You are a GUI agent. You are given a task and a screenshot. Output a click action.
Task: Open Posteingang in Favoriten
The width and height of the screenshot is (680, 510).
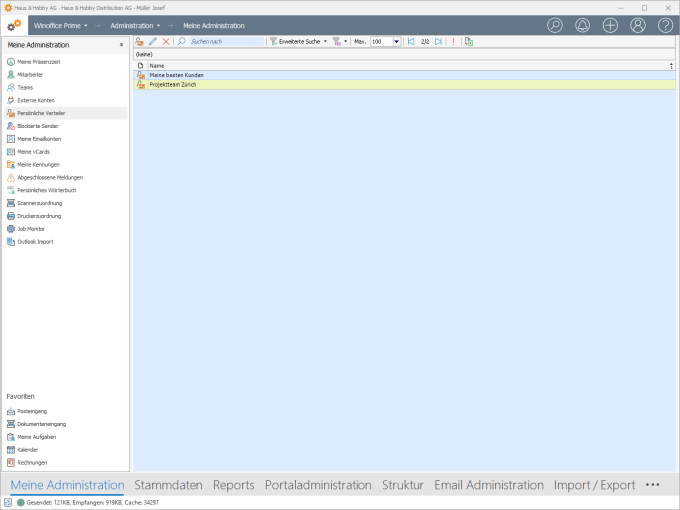point(32,411)
